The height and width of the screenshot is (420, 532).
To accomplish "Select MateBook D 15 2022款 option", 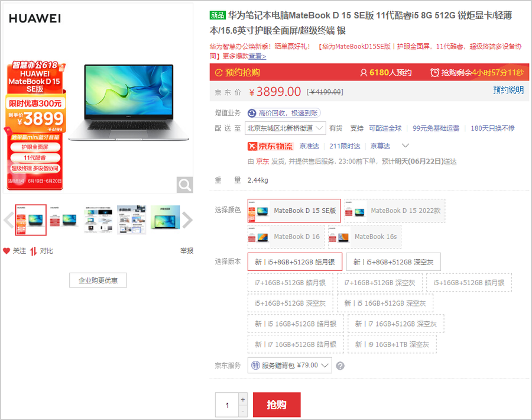I will pyautogui.click(x=395, y=211).
